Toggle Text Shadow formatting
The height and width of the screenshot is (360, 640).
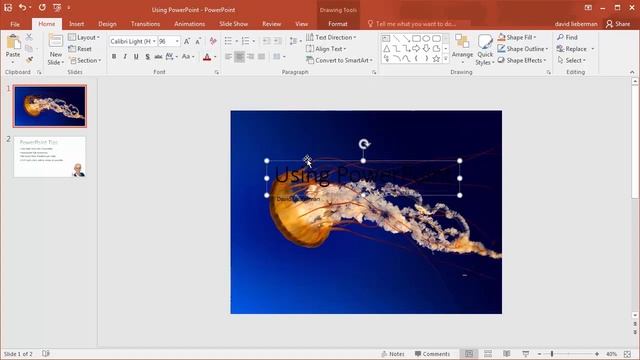pos(147,56)
